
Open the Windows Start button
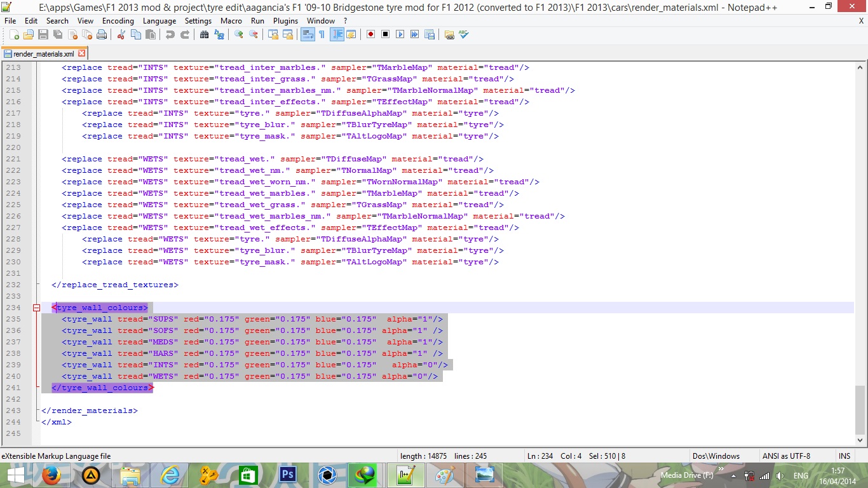click(x=15, y=475)
